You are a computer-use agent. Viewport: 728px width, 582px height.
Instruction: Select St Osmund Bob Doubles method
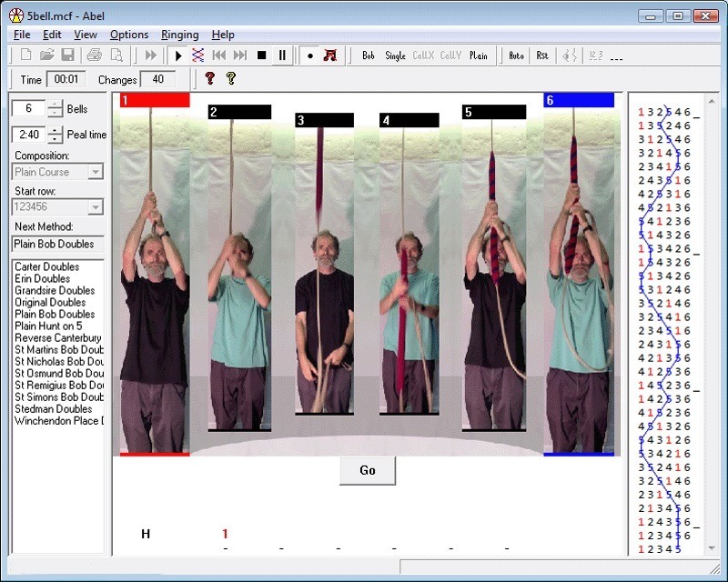coord(58,373)
